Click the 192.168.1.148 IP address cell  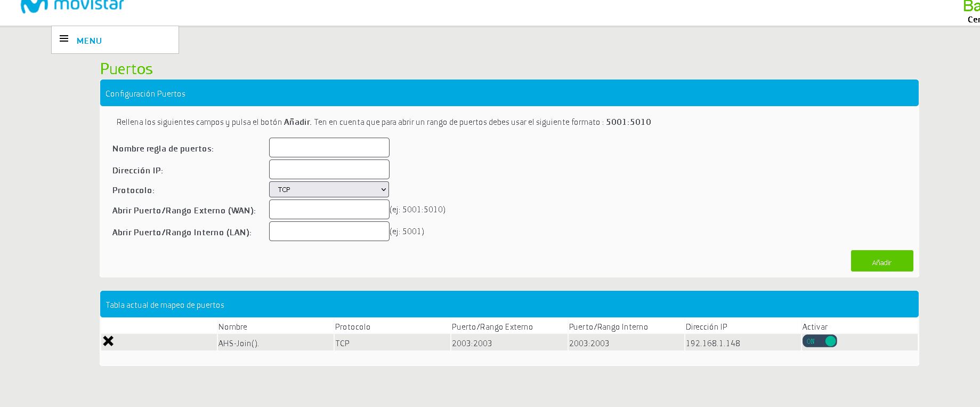click(712, 344)
